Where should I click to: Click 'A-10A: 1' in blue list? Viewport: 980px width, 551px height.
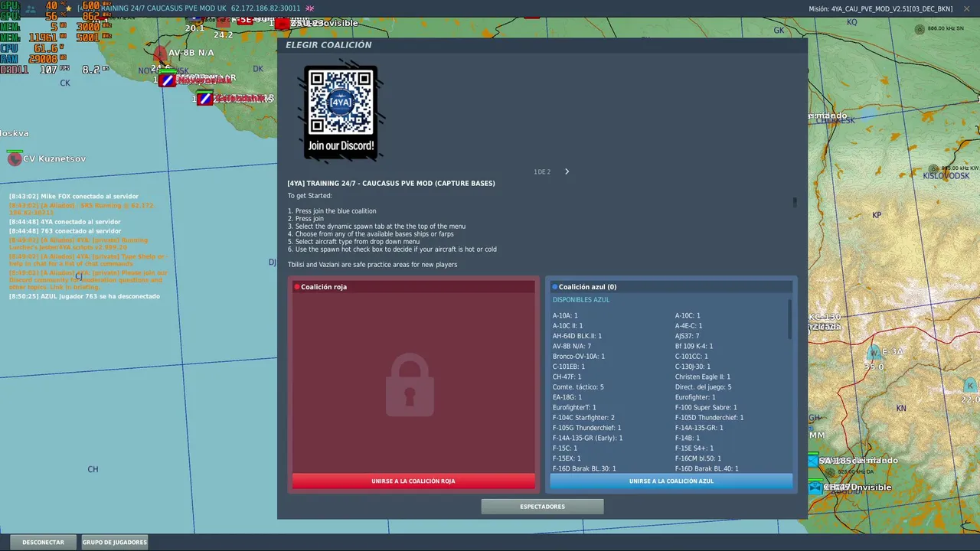pyautogui.click(x=565, y=315)
